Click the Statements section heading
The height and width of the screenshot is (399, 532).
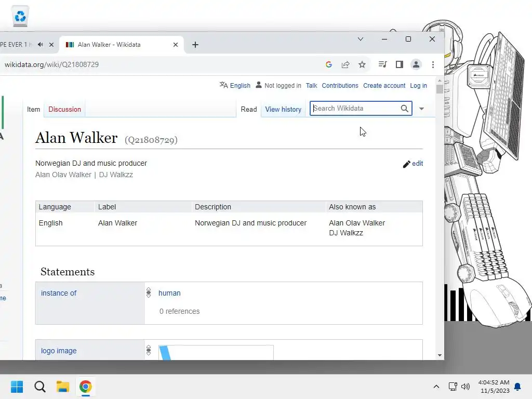coord(68,272)
